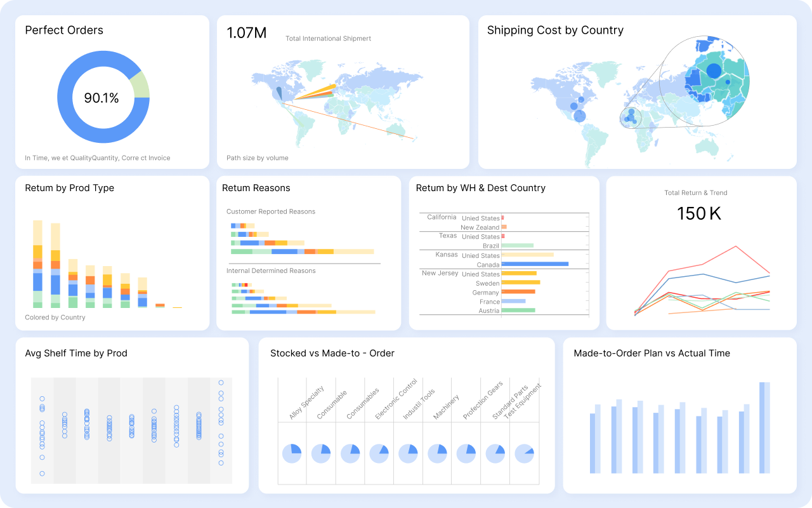
Task: Click the Brazil row label
Action: click(x=491, y=246)
